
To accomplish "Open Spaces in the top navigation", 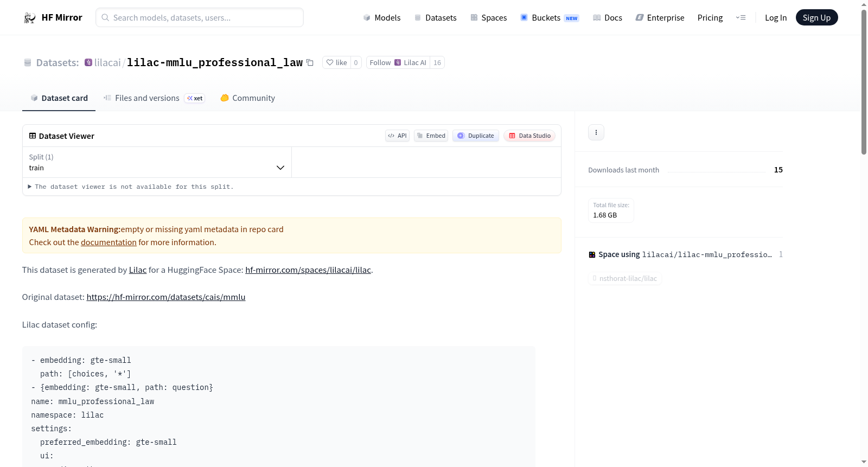I will pyautogui.click(x=489, y=18).
